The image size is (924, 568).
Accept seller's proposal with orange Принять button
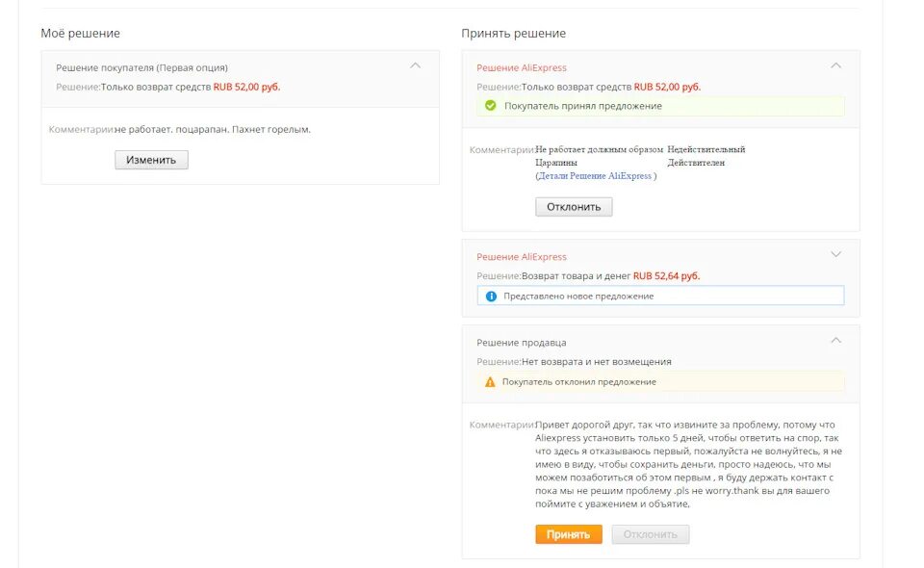pos(569,534)
